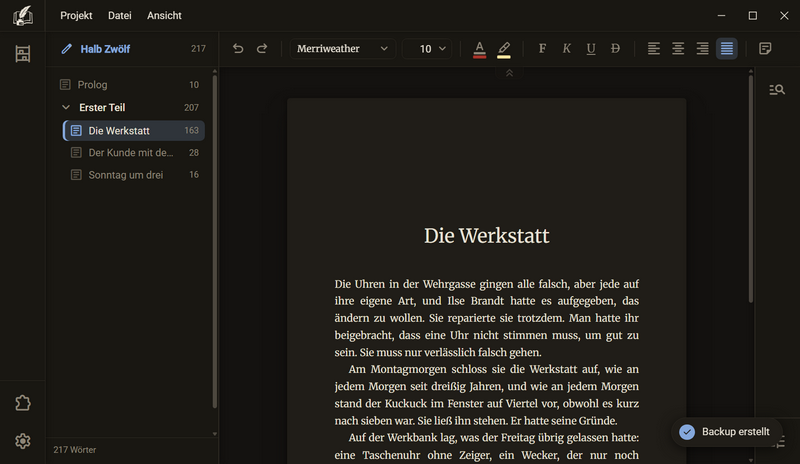Collapse the toolbar with double chevron
800x464 pixels.
click(509, 74)
